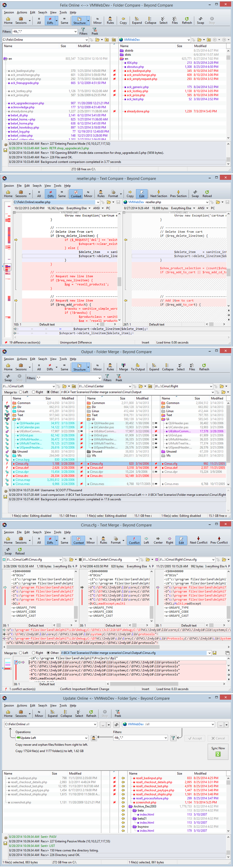The width and height of the screenshot is (233, 868).
Task: Open Operations dropdown showing Update Left
Action: [x=86, y=738]
